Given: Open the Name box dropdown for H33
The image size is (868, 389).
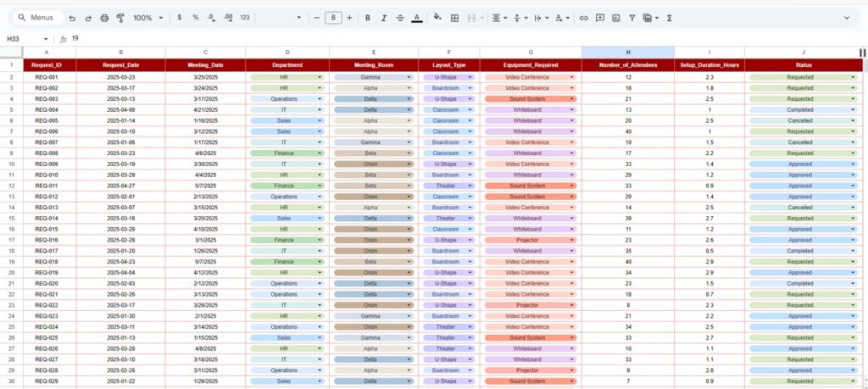Looking at the screenshot, I should coord(46,39).
